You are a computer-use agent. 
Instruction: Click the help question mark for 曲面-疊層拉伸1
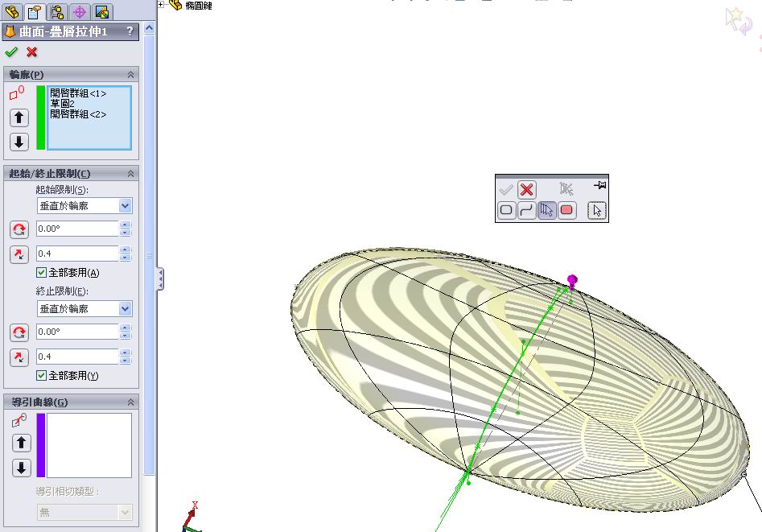point(130,31)
